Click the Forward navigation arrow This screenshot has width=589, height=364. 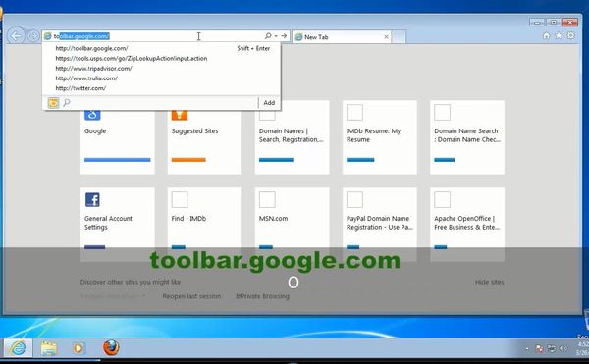click(33, 36)
